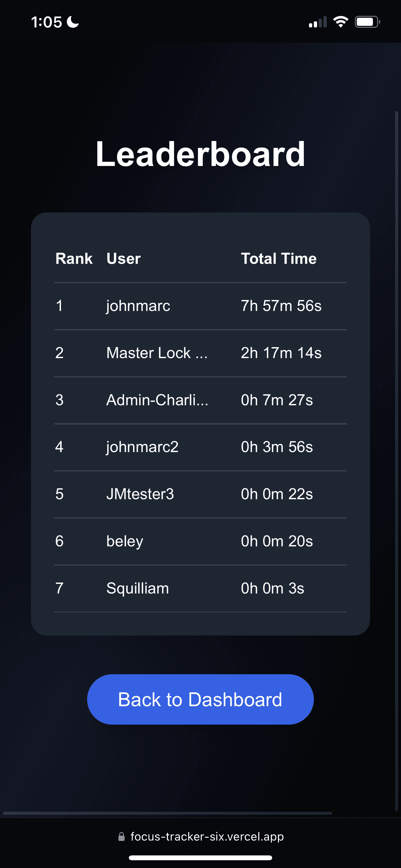This screenshot has height=868, width=401.
Task: Tap the moon Focus mode icon
Action: pos(72,22)
